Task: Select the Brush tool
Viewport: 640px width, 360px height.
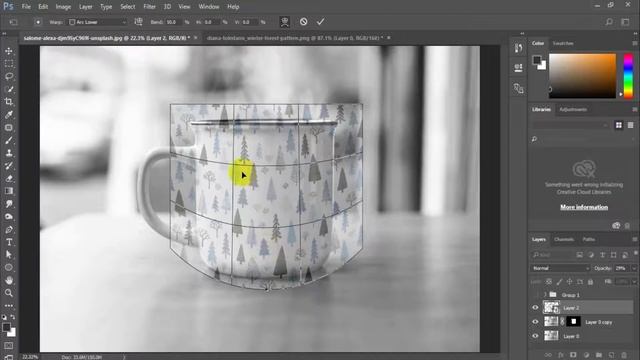Action: tap(9, 140)
